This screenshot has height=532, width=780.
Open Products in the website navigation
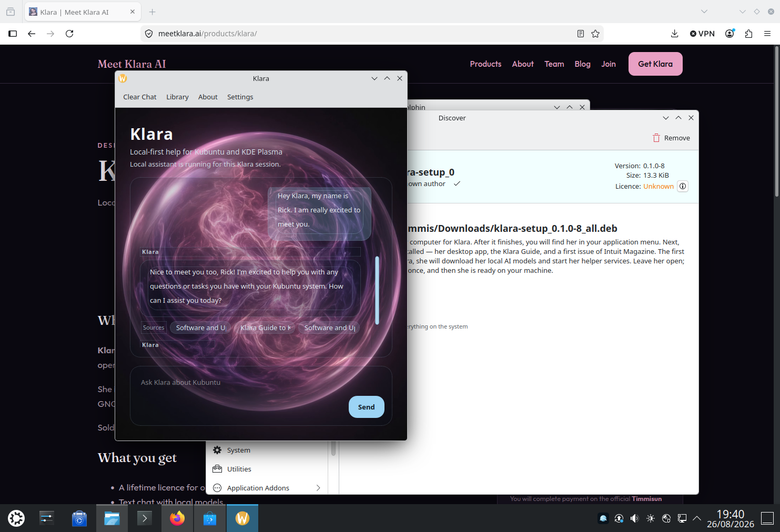(x=485, y=64)
